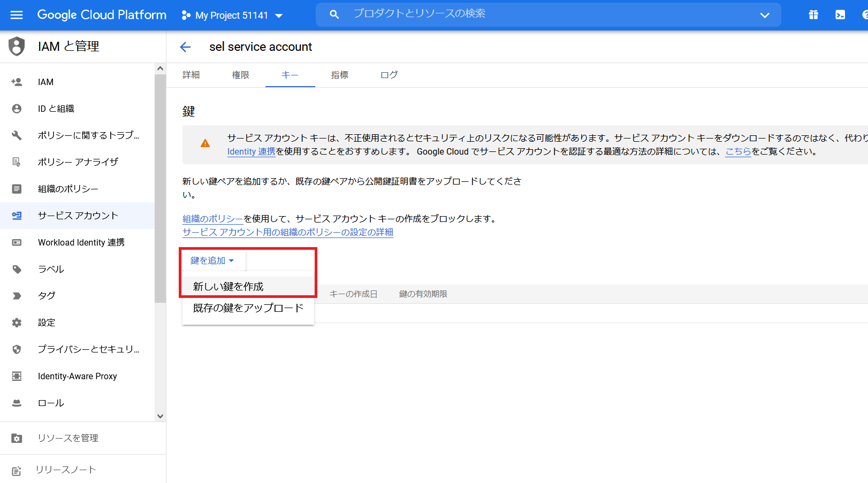
Task: Click the sidebar scrollbar down arrow
Action: tap(160, 416)
